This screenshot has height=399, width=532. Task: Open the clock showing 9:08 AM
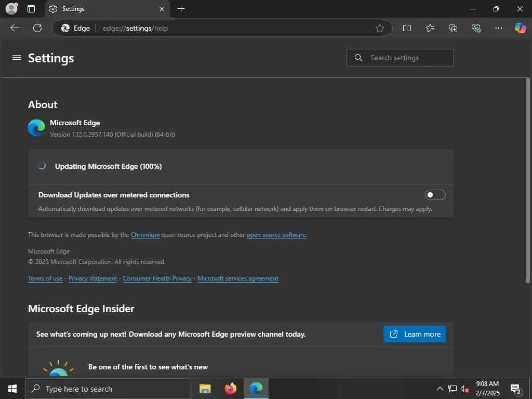click(x=487, y=389)
